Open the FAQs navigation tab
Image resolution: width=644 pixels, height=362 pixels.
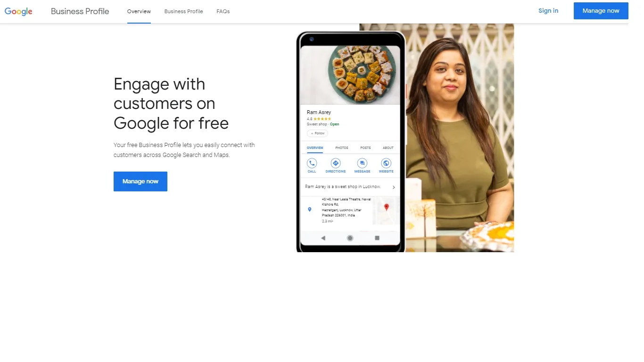click(x=223, y=11)
